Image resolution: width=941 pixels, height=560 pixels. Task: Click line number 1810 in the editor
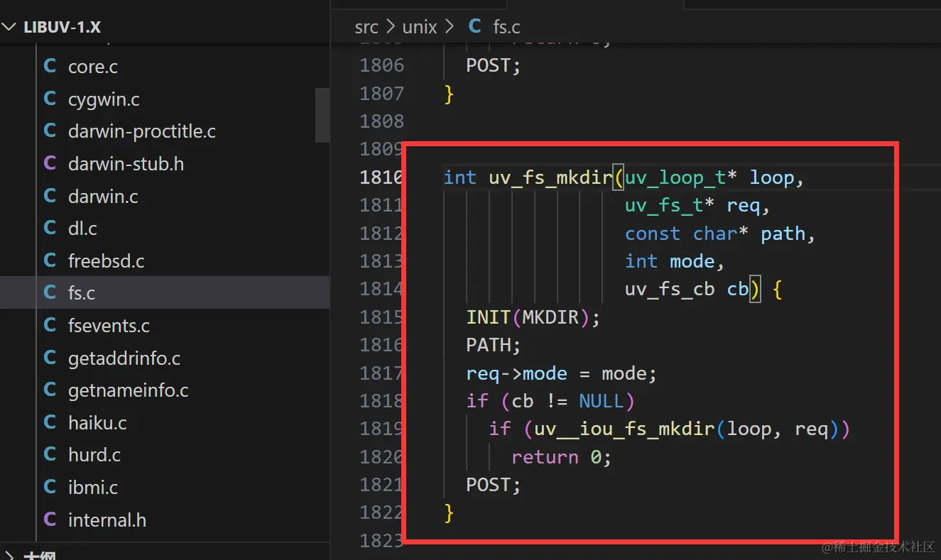[x=382, y=177]
